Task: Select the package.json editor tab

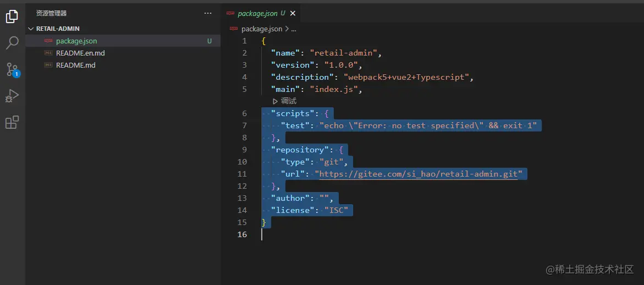Action: tap(261, 14)
